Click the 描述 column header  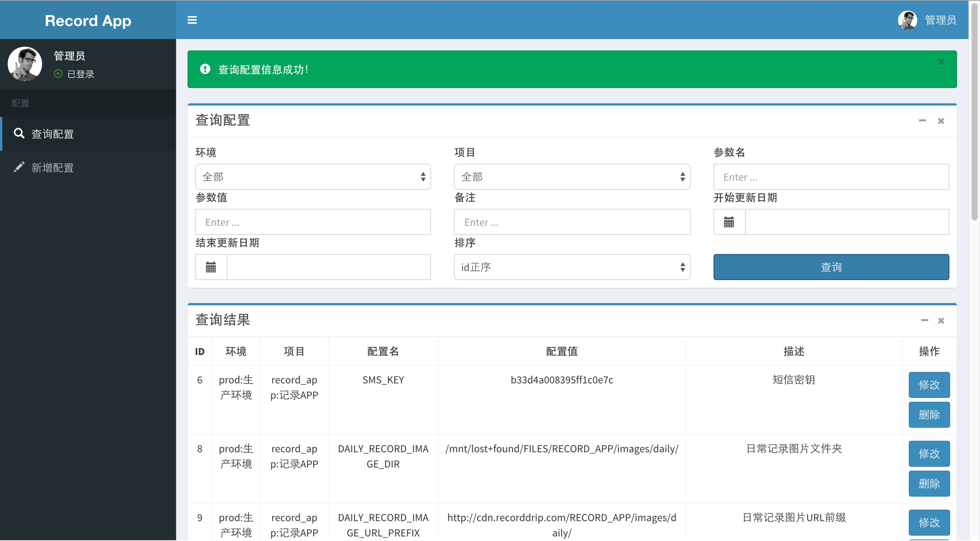(x=794, y=351)
